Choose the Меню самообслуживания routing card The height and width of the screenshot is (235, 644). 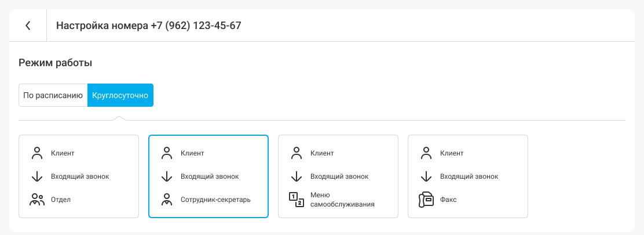point(338,176)
